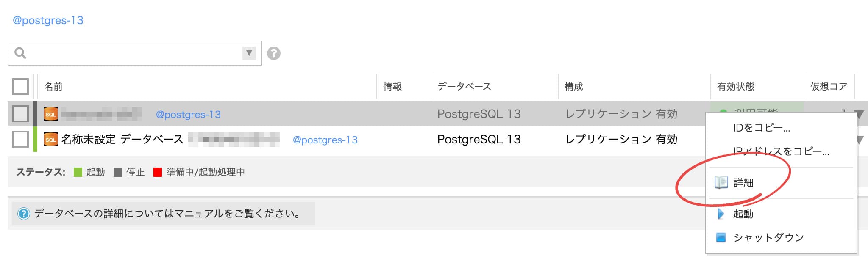The image size is (868, 275).
Task: Click the open book 詳細 icon
Action: pyautogui.click(x=721, y=182)
